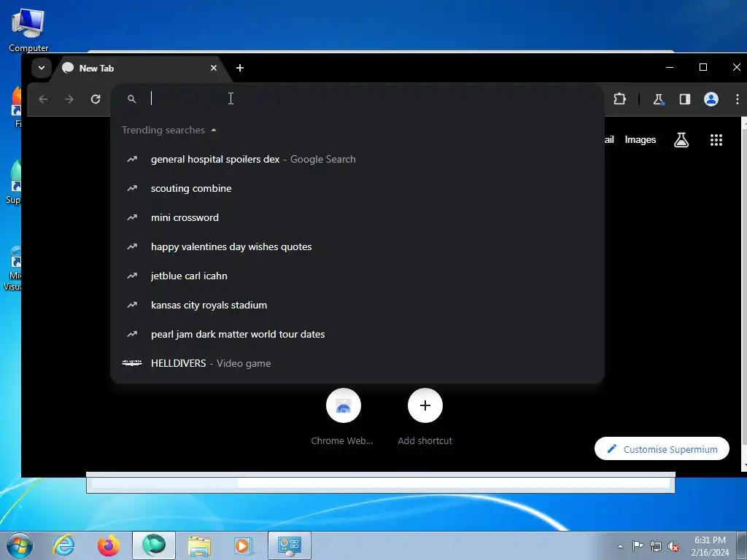Open a new tab with plus button
Viewport: 747px width, 560px height.
point(240,68)
